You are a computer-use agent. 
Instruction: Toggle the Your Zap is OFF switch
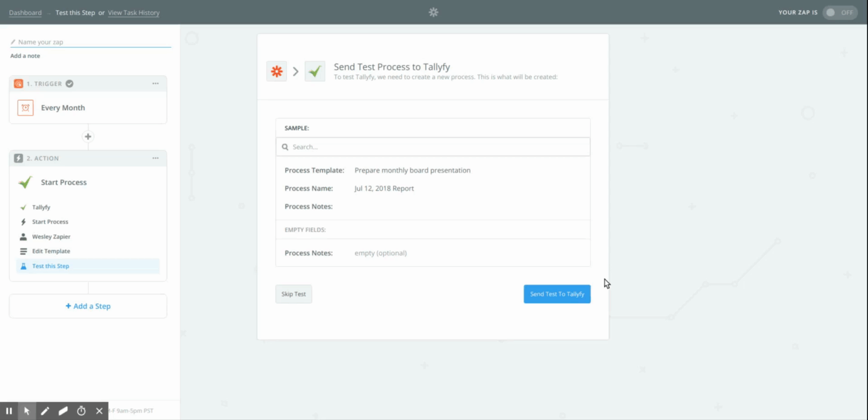point(840,12)
